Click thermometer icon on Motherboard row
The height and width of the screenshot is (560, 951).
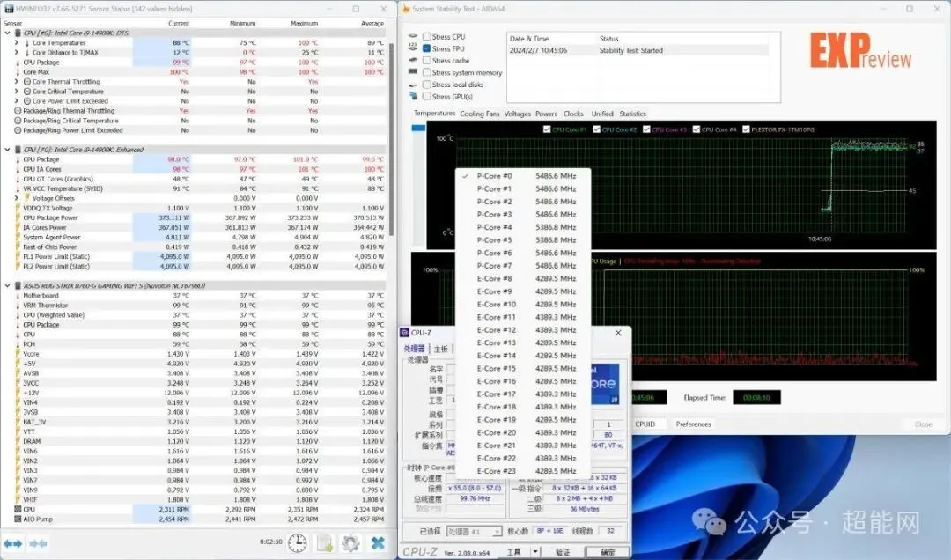(18, 296)
